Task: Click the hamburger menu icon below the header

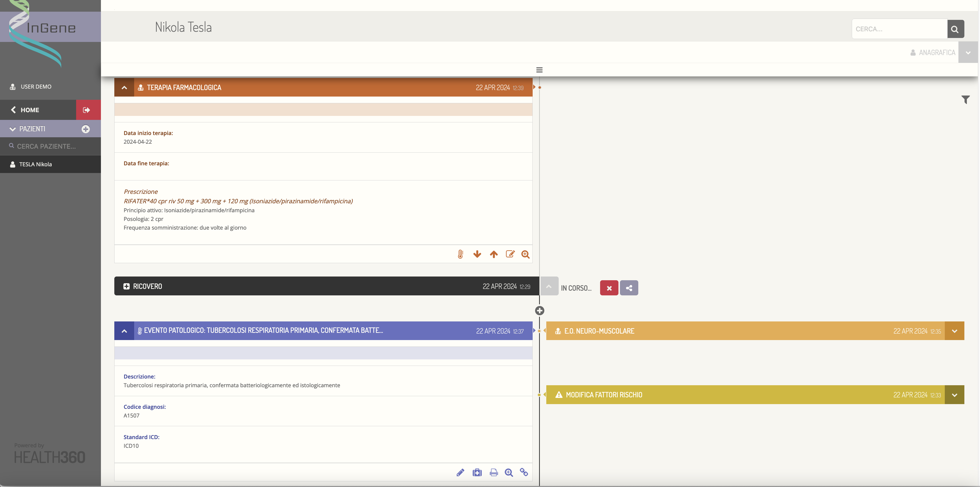Action: (x=539, y=70)
